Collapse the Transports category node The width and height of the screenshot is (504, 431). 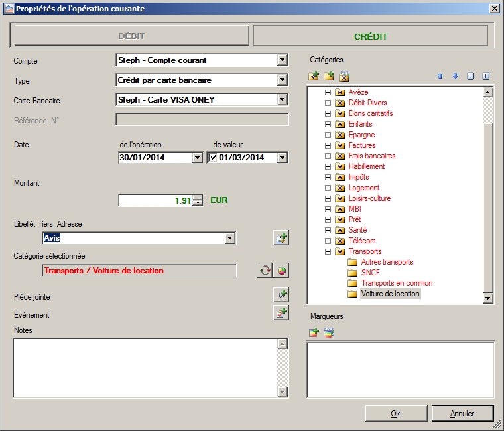(x=328, y=251)
